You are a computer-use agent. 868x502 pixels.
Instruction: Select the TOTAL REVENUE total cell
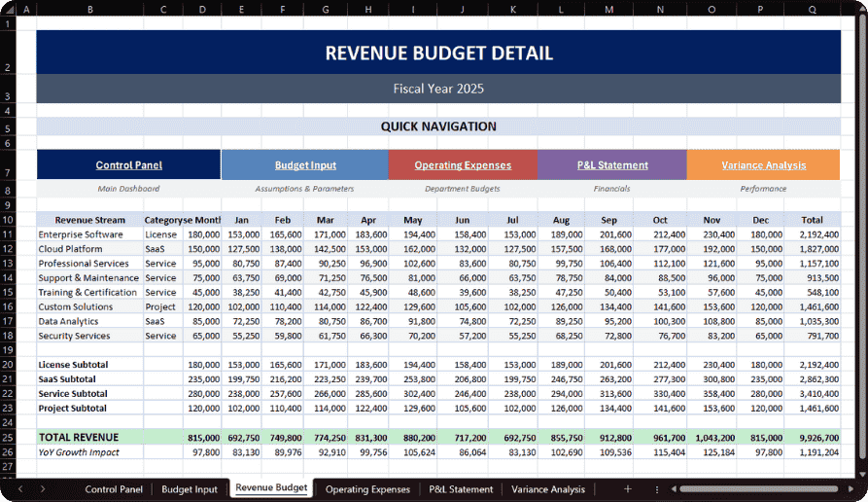pyautogui.click(x=812, y=439)
